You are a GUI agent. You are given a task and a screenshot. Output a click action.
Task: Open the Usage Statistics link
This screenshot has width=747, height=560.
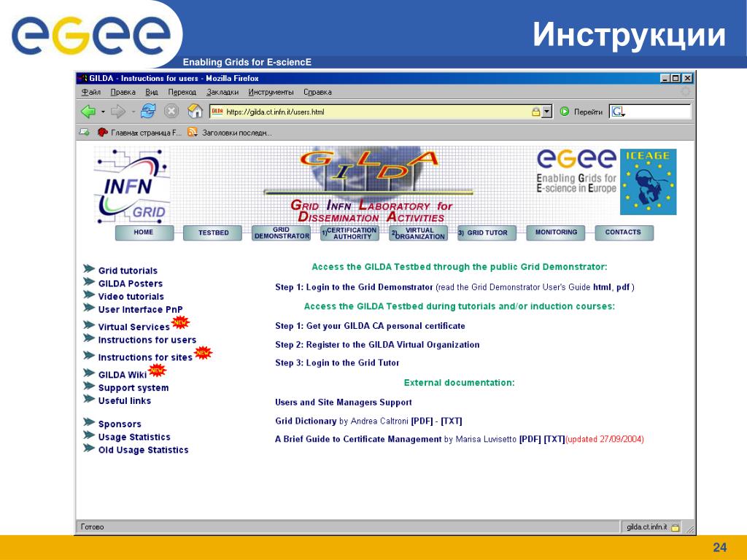[x=134, y=437]
